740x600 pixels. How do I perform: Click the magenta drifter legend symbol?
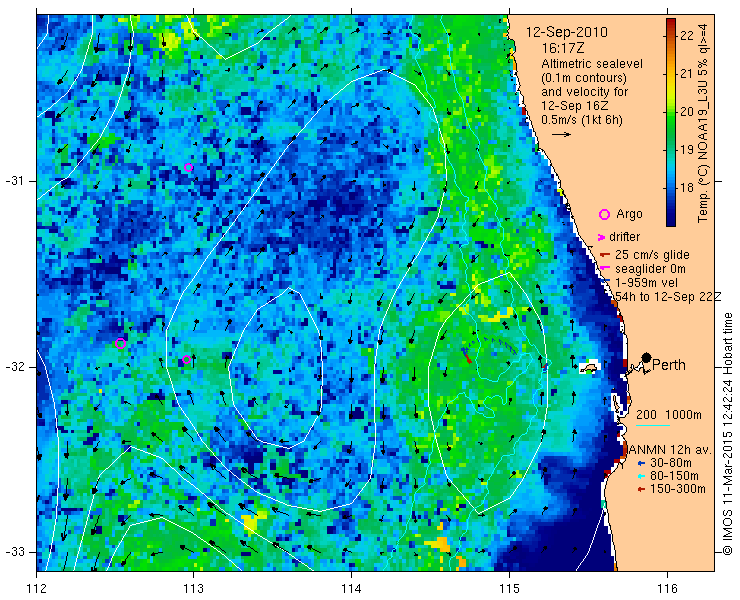click(x=602, y=237)
